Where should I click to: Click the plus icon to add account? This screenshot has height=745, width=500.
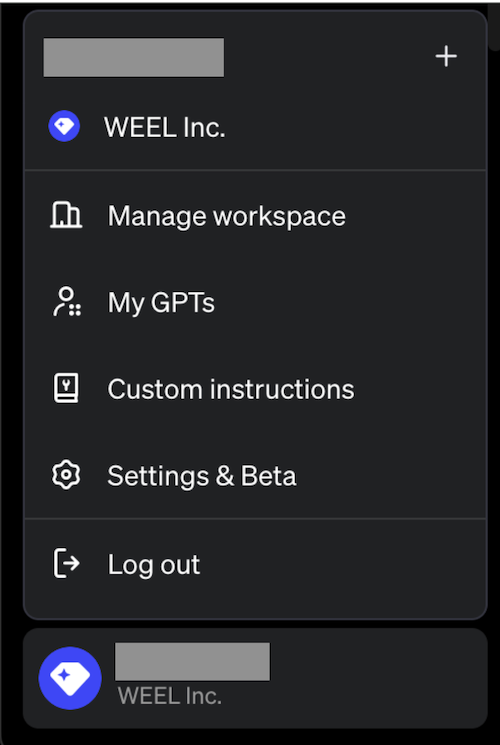[446, 57]
